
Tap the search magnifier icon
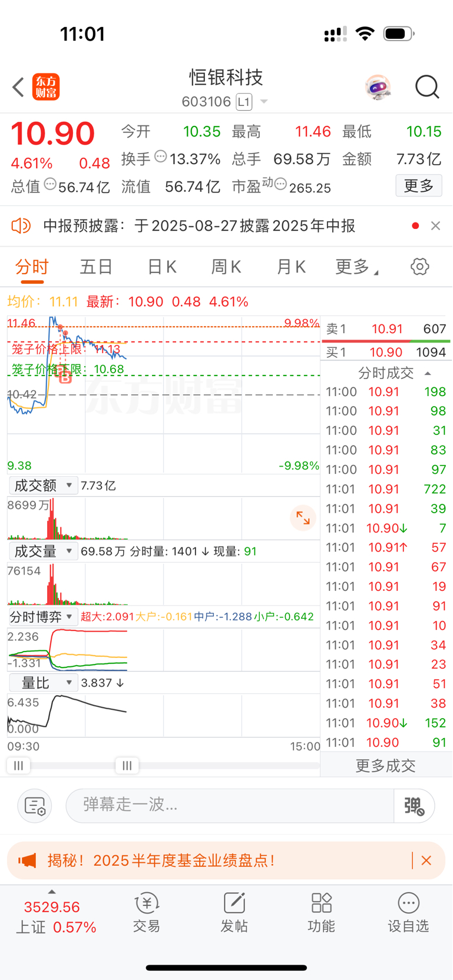(x=427, y=87)
